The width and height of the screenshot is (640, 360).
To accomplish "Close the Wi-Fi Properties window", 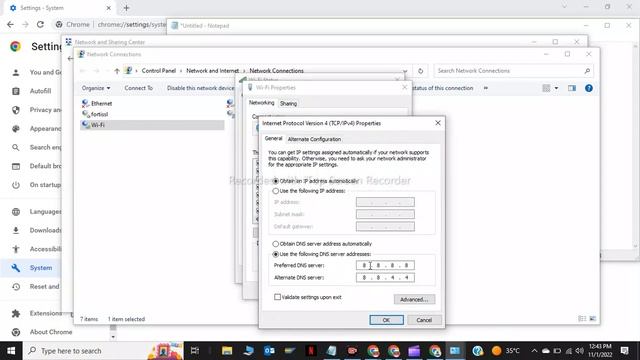I will pos(404,87).
